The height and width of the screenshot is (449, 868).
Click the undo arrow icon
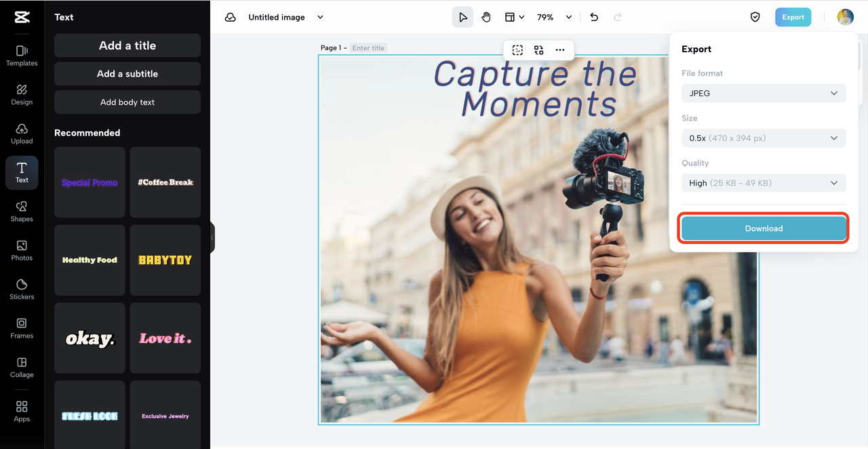[594, 17]
